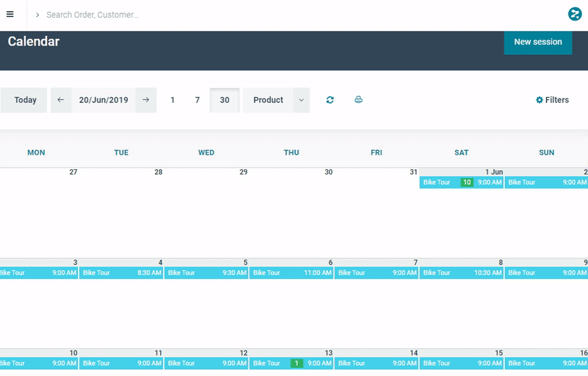Viewport: 588px width, 376px height.
Task: Switch to 30-day view
Action: 225,100
